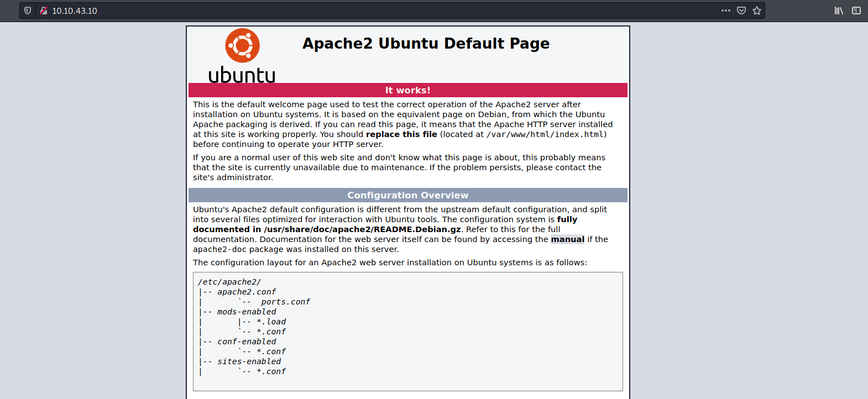Click the Apache2 Ubuntu Default Page heading
868x399 pixels.
[x=426, y=44]
